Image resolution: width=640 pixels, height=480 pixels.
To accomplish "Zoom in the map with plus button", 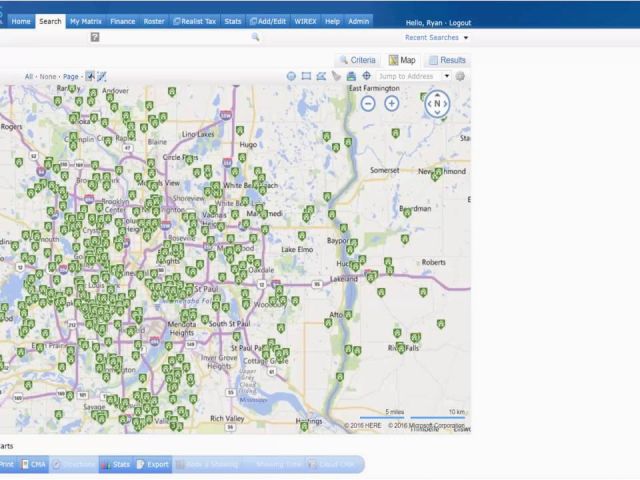I will click(391, 104).
